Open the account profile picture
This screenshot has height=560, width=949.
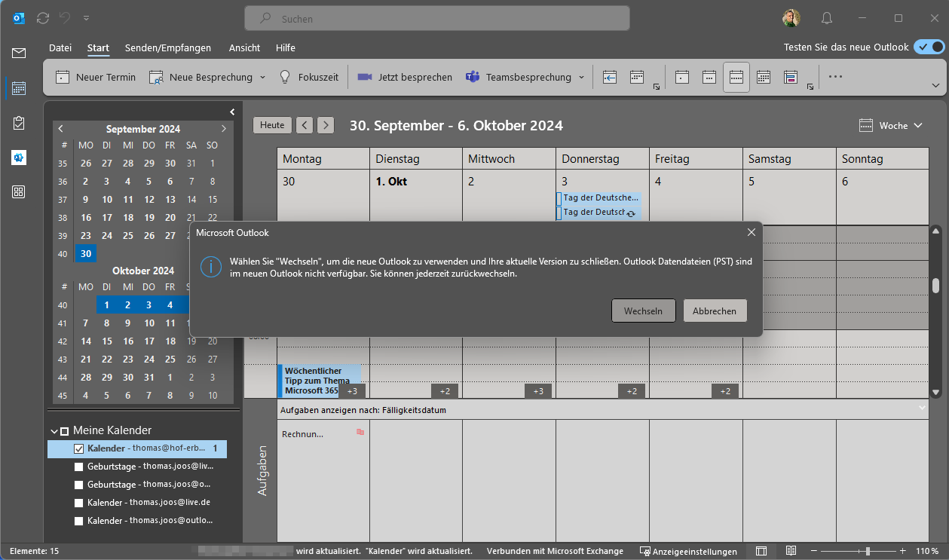[791, 18]
